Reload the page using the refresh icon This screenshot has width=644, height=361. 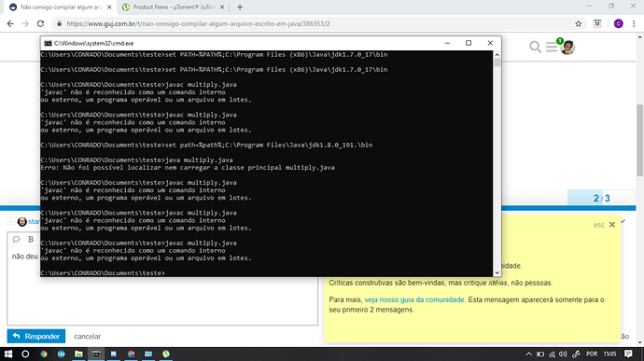pos(40,24)
